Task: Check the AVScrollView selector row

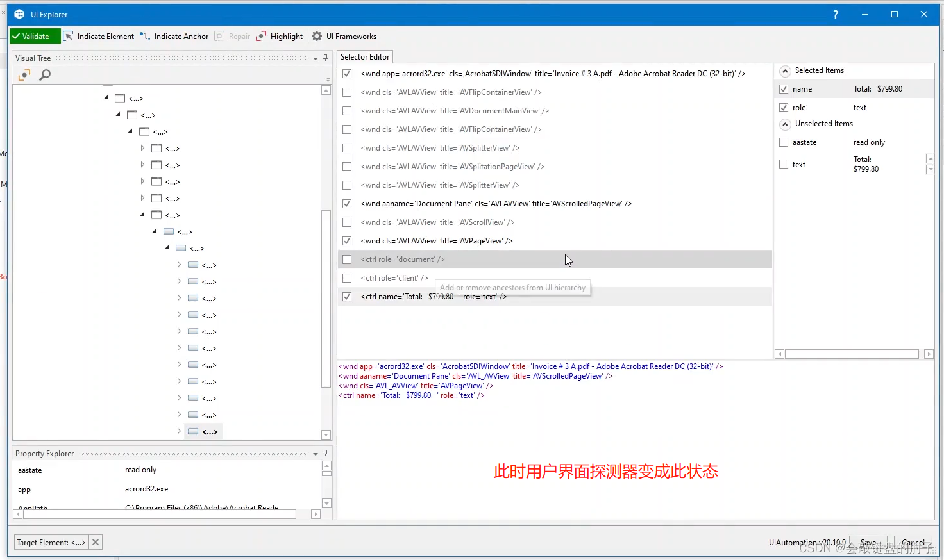Action: point(347,222)
